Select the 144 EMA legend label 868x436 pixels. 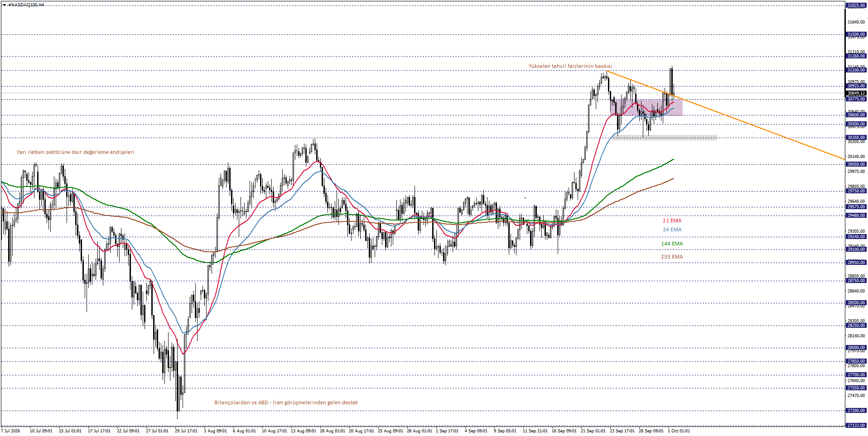pos(672,244)
